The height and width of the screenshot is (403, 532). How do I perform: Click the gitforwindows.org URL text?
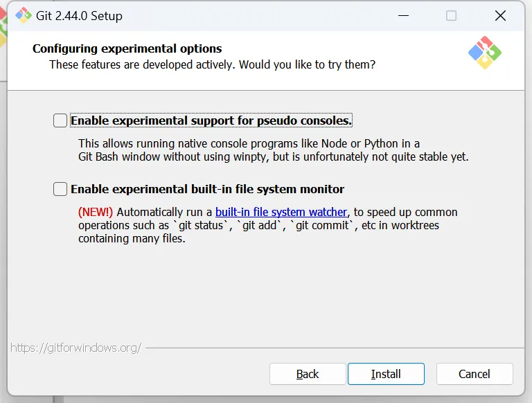[76, 348]
